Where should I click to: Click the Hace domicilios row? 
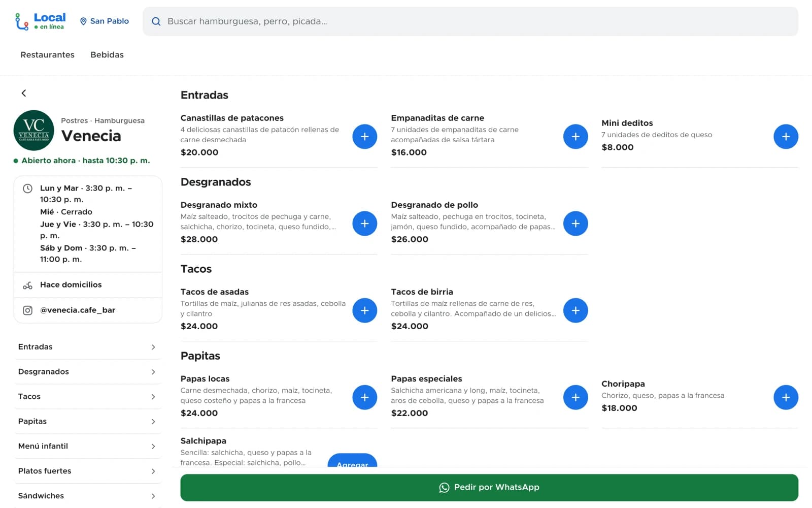point(88,285)
